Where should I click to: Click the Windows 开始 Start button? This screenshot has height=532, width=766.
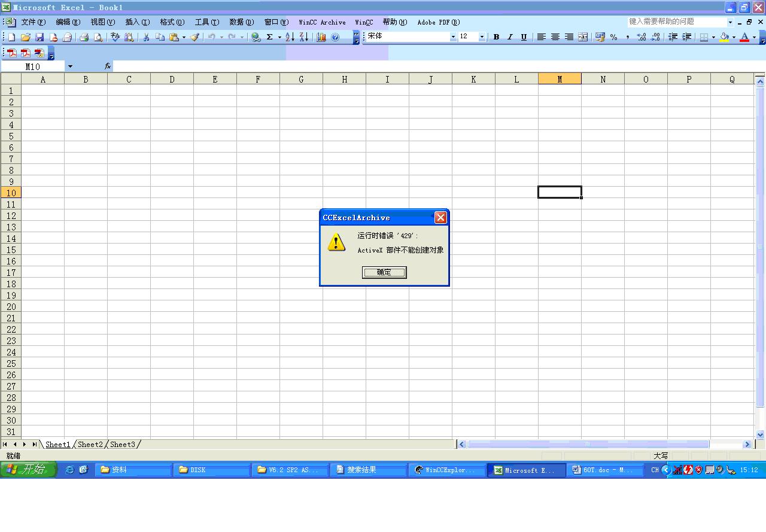click(x=29, y=470)
